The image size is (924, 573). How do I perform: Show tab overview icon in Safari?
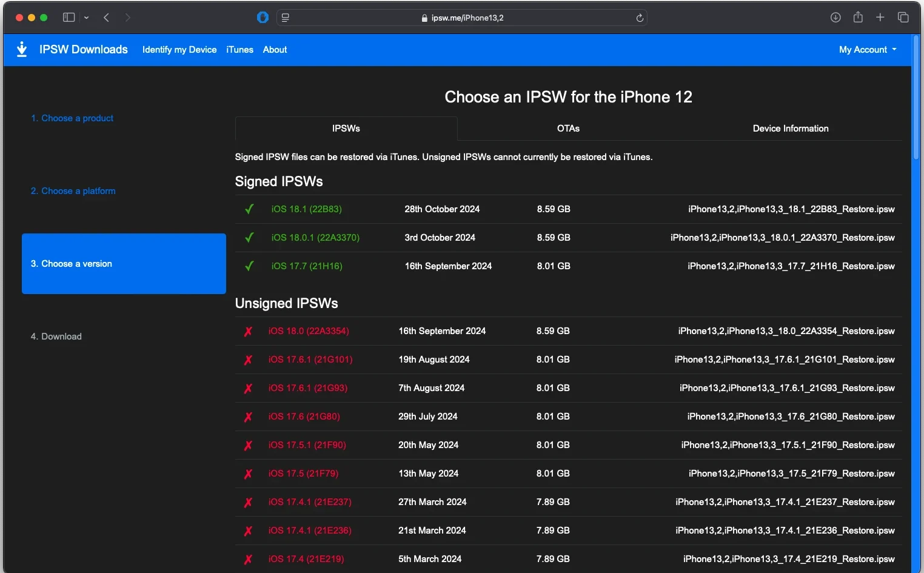point(903,18)
